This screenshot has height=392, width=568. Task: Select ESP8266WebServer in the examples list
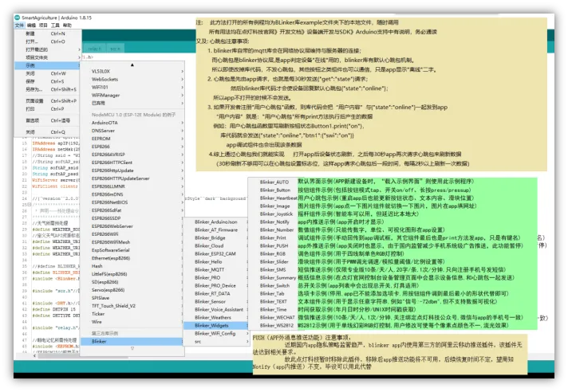tap(132, 226)
